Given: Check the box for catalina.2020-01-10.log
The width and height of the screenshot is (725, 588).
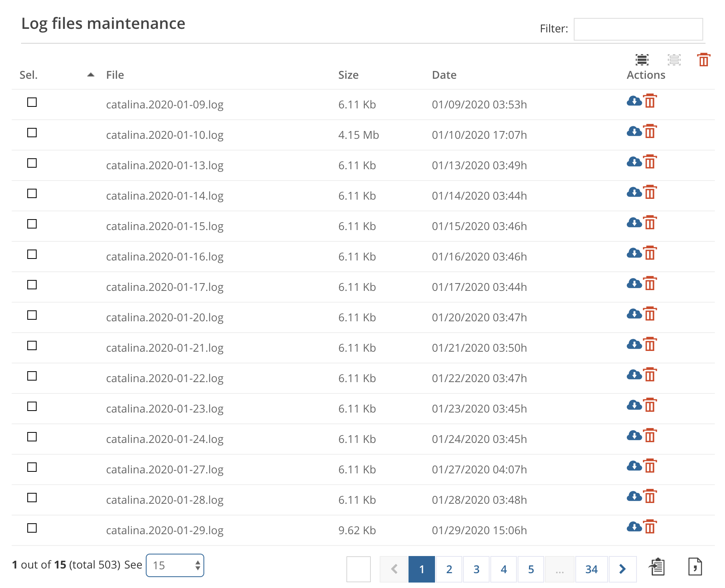Looking at the screenshot, I should 32,133.
